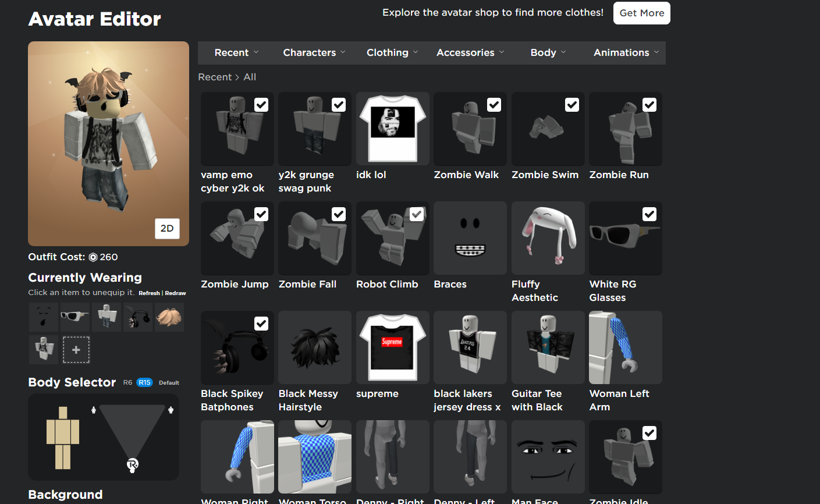The height and width of the screenshot is (504, 820).
Task: Expand the Recent dropdown
Action: pyautogui.click(x=236, y=52)
